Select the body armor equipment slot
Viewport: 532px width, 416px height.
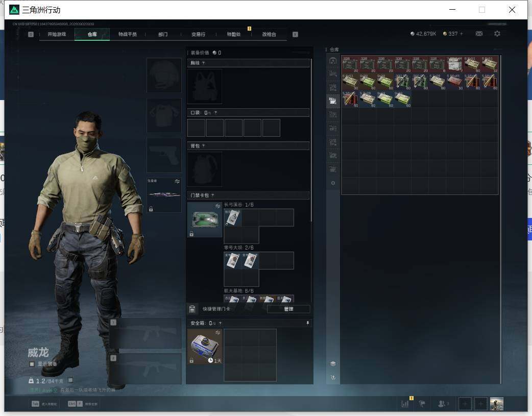point(164,115)
